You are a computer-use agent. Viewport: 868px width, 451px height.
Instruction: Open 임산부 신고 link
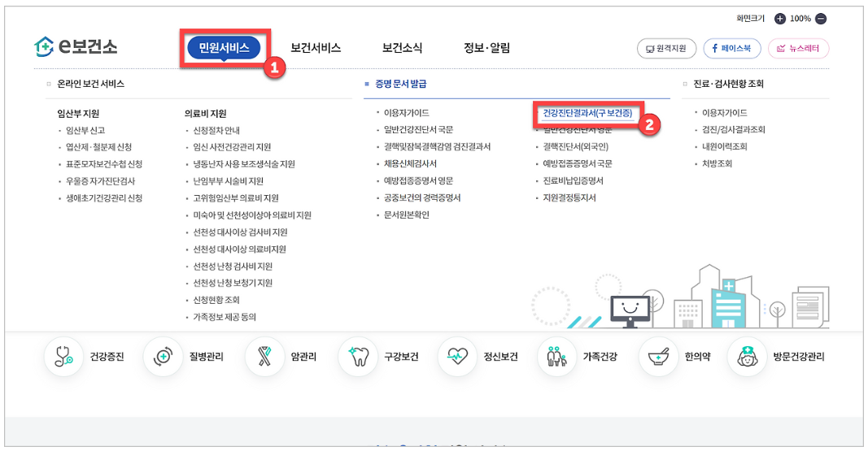tap(85, 130)
